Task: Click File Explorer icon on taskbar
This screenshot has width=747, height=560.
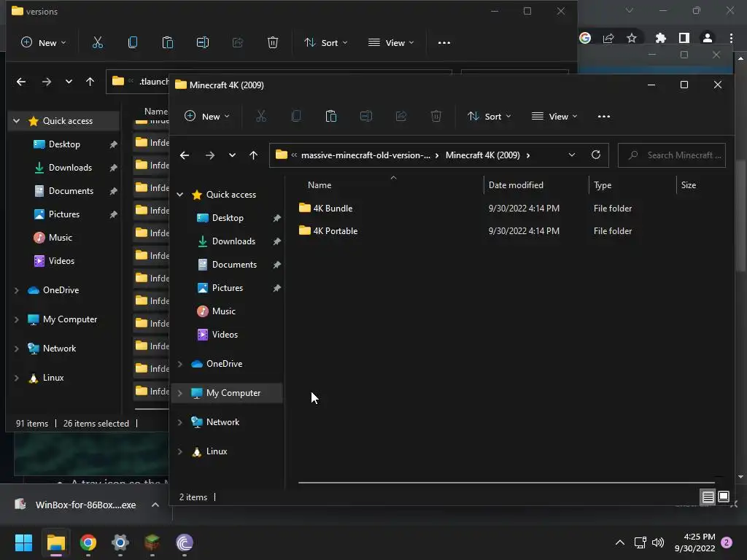Action: 55,542
